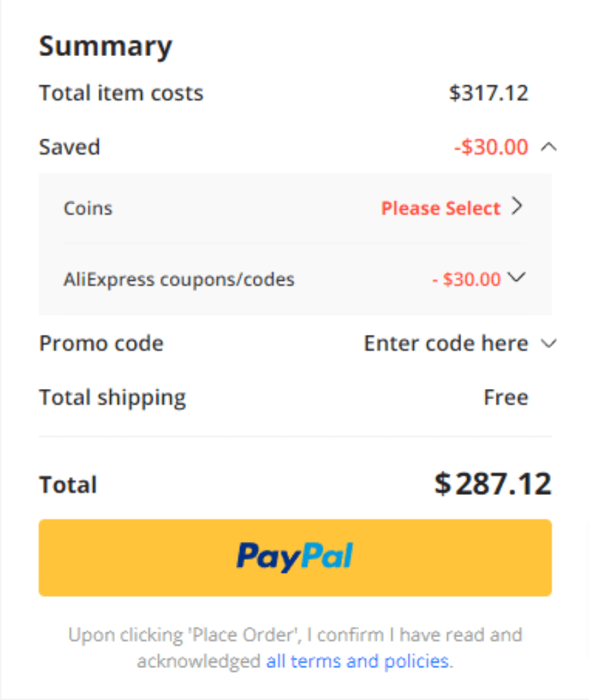Viewport: 589px width, 700px height.
Task: Click the Total shipping Free value
Action: 506,397
